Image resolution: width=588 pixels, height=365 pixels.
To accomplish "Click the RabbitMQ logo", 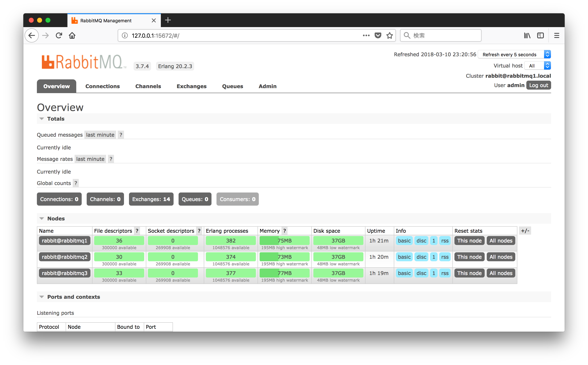I will [x=84, y=62].
